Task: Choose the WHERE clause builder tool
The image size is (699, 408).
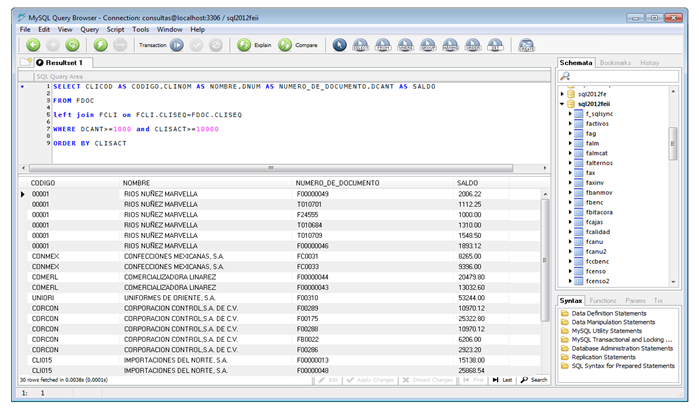Action: click(405, 45)
